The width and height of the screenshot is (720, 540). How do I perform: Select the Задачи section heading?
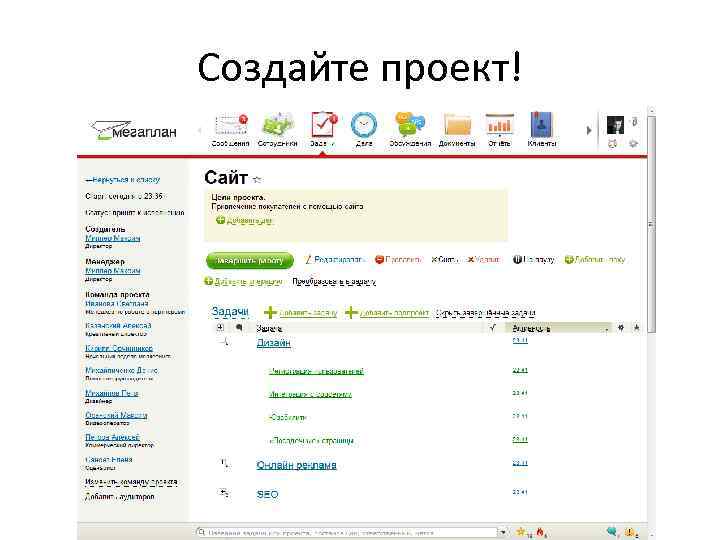[x=230, y=312]
